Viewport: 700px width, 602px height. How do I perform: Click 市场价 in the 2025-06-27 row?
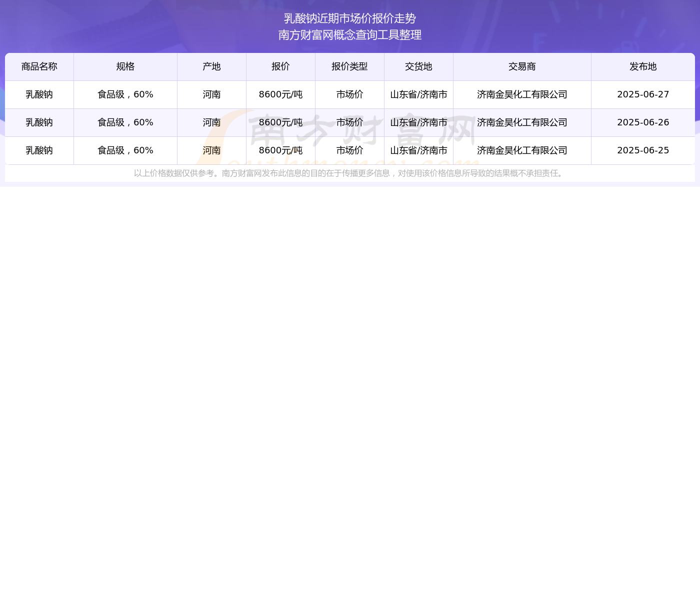click(x=349, y=94)
